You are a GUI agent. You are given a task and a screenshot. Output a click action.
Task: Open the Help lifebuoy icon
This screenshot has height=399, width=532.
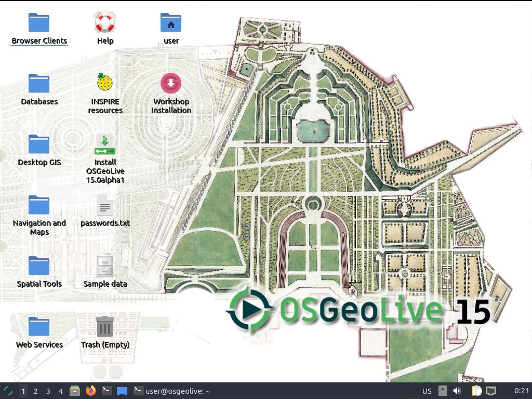105,24
